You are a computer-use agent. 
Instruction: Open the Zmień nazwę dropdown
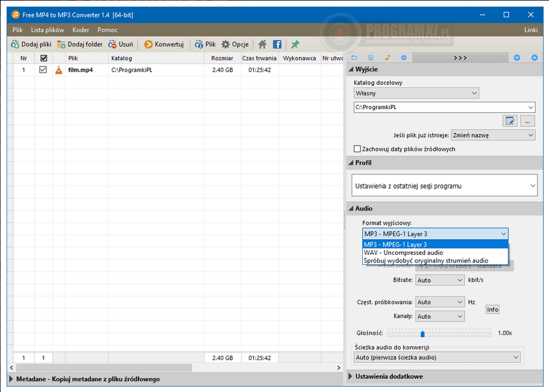[493, 135]
